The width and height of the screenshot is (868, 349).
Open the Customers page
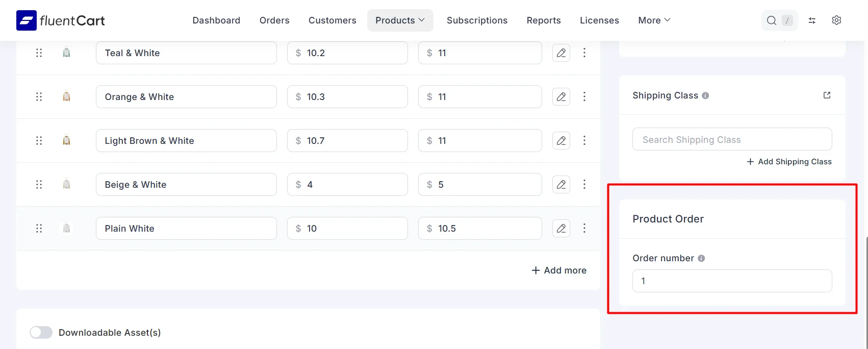pos(333,20)
